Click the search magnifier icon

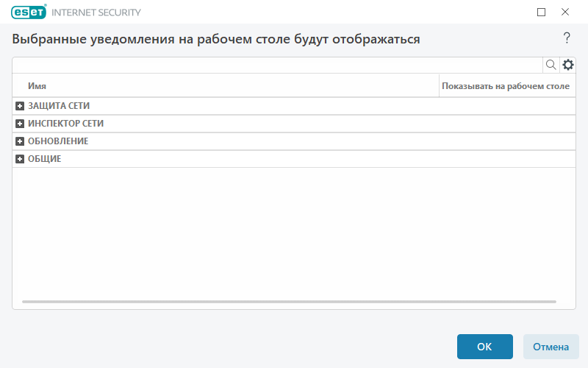551,65
